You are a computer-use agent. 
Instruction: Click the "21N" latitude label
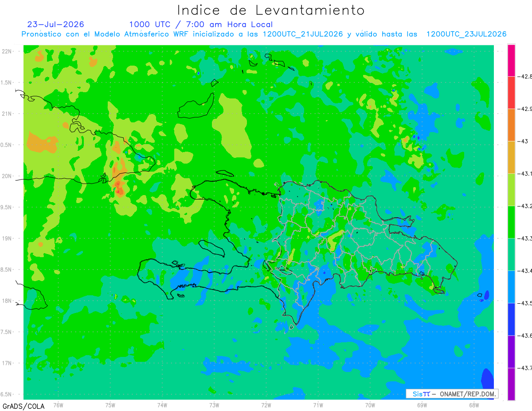pyautogui.click(x=8, y=114)
